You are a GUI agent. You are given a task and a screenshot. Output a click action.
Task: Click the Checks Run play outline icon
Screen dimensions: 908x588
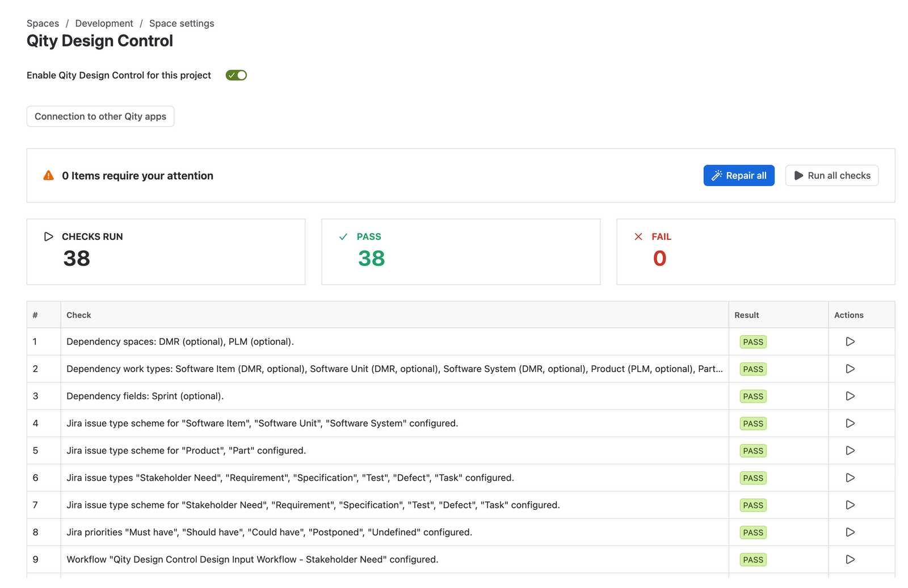[49, 236]
